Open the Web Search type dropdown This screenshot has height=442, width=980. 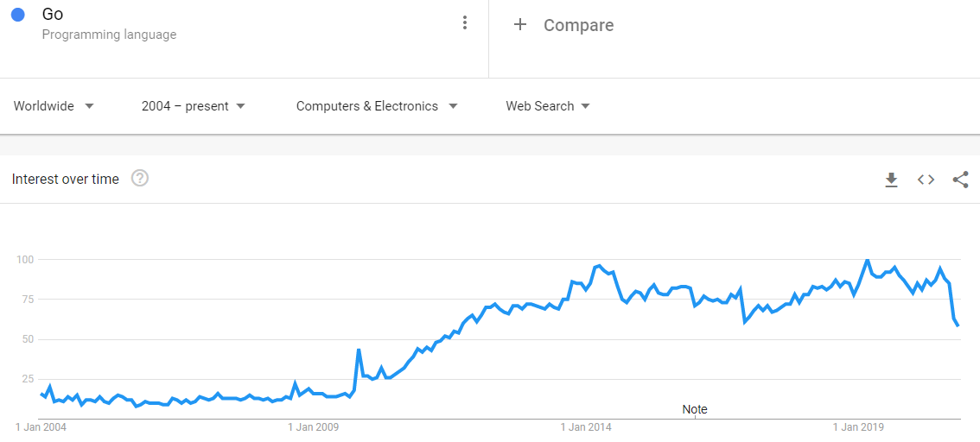pyautogui.click(x=548, y=106)
